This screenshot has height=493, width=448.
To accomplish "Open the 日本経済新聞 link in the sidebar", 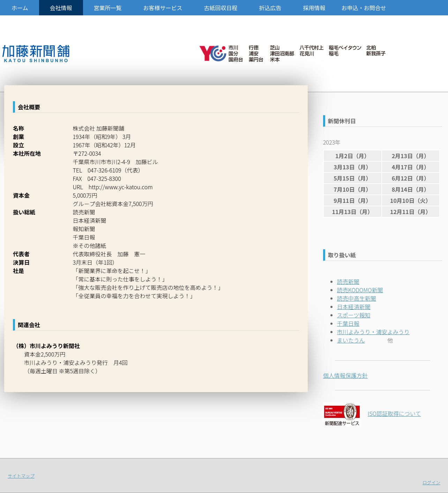I will pos(353,307).
